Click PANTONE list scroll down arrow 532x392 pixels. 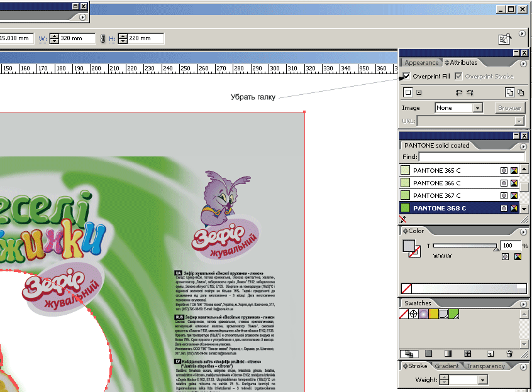point(524,209)
